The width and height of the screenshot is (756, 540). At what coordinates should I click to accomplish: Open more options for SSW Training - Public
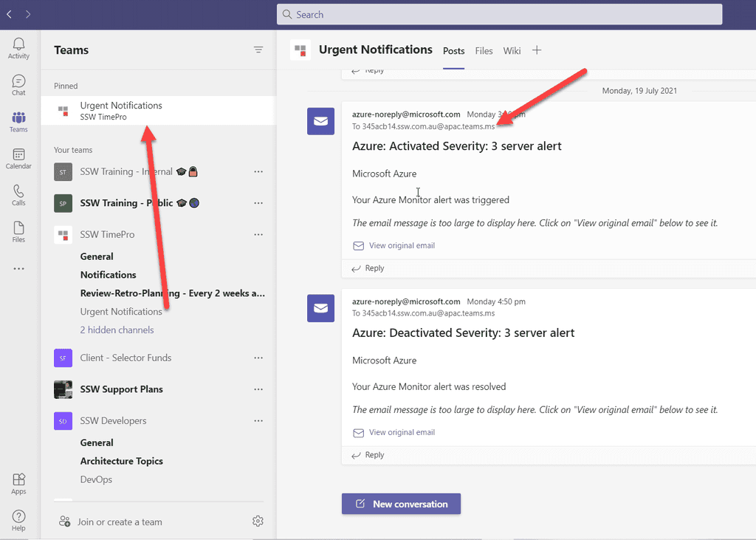(258, 202)
